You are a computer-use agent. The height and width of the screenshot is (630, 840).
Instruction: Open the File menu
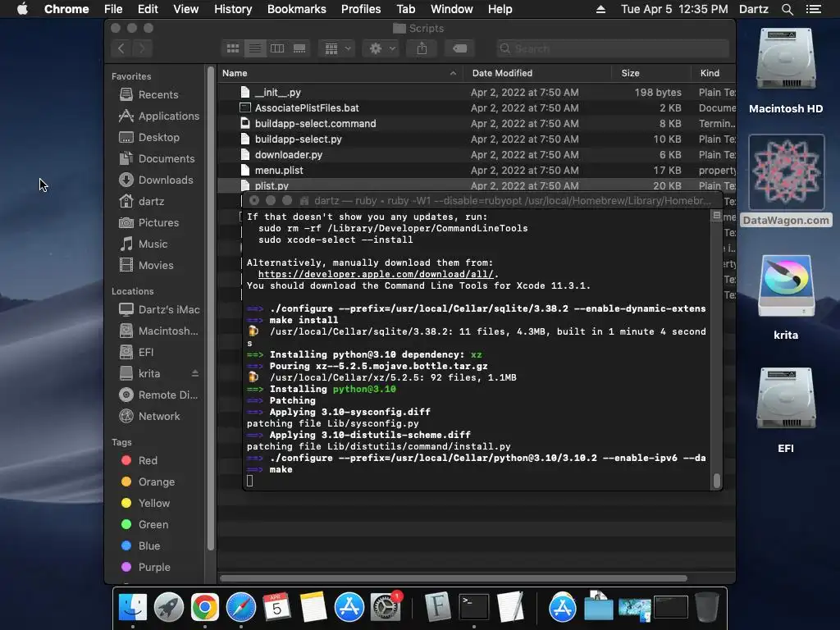pyautogui.click(x=113, y=9)
